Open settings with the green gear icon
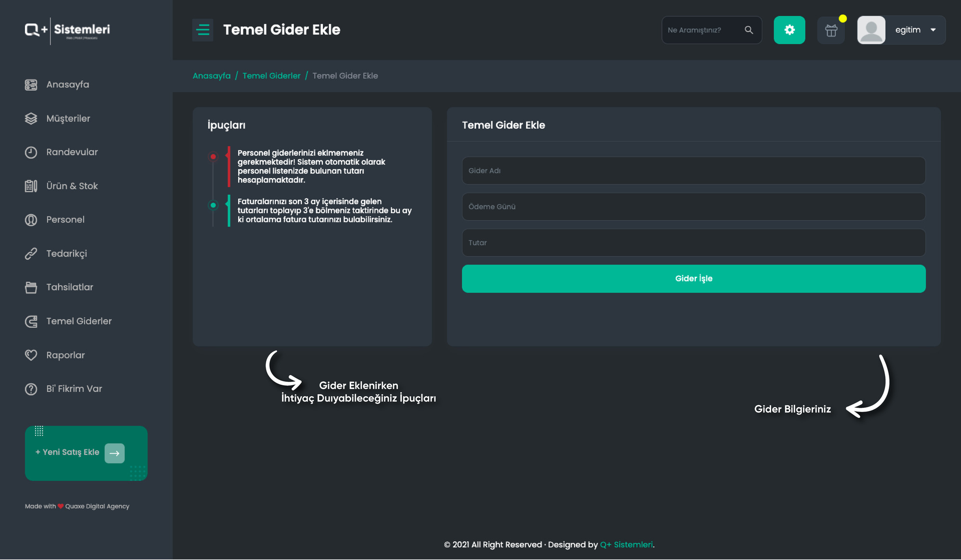Image resolution: width=961 pixels, height=560 pixels. click(789, 30)
